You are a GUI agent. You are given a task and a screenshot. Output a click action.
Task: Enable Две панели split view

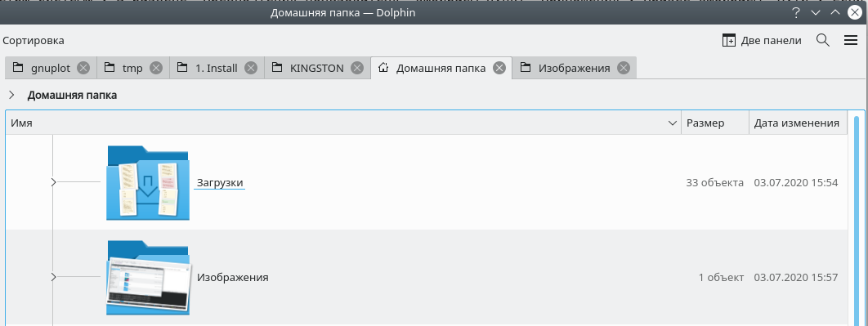(762, 40)
